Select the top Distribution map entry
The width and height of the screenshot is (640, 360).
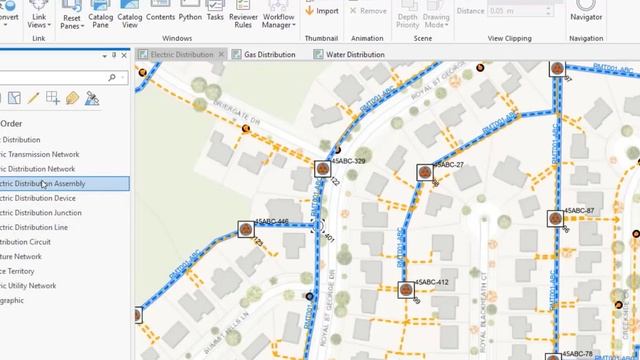[x=20, y=140]
